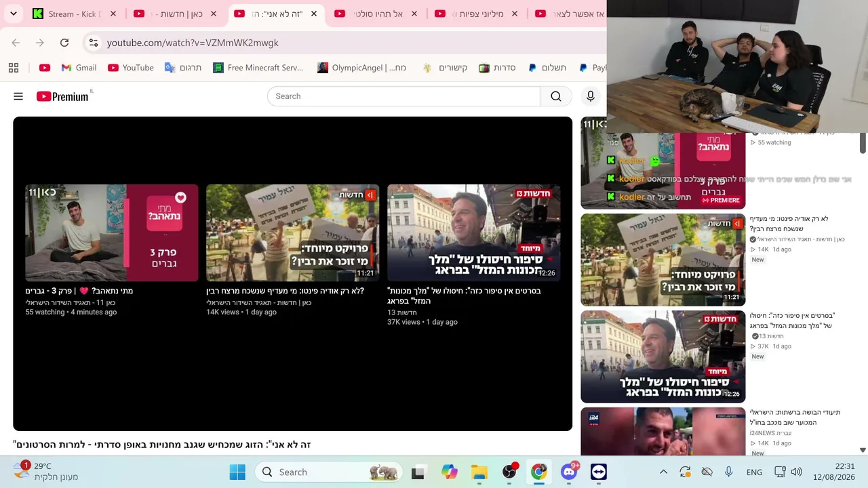The width and height of the screenshot is (868, 488).
Task: Open the YouTube bookmark
Action: click(x=131, y=68)
